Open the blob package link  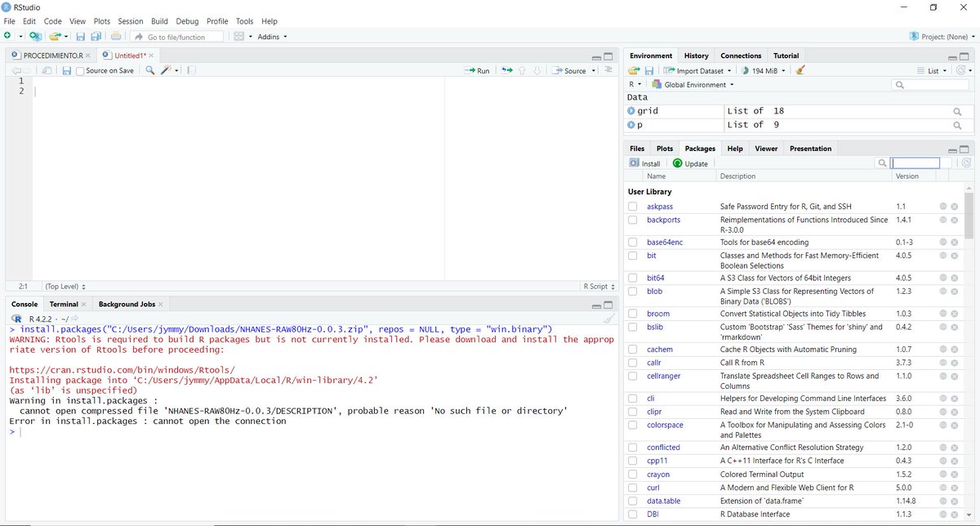(x=655, y=292)
